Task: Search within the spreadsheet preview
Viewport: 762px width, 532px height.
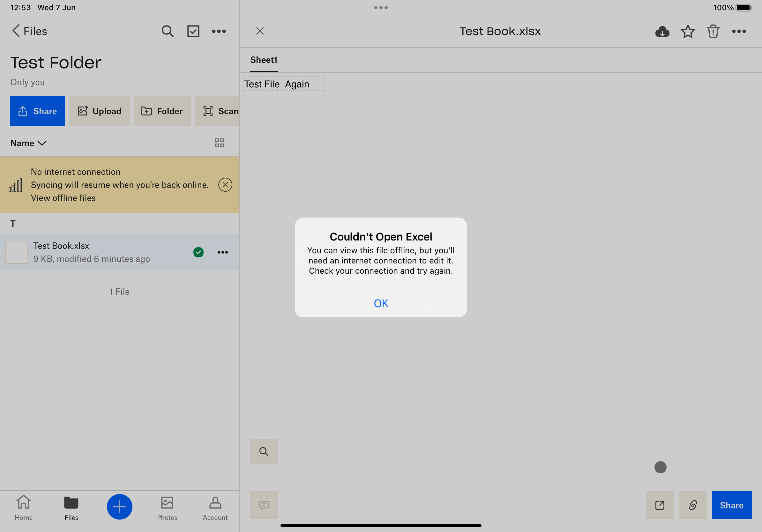Action: 264,452
